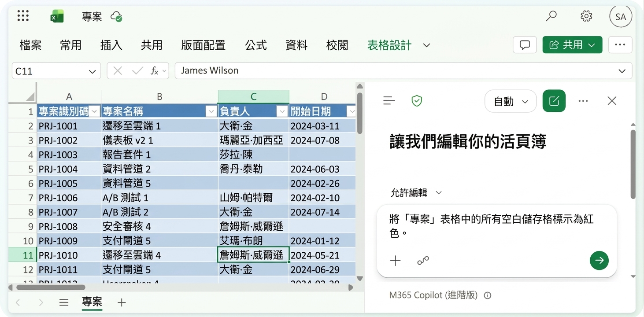
Task: Open the 專案識別碼 filter dropdown
Action: [94, 112]
